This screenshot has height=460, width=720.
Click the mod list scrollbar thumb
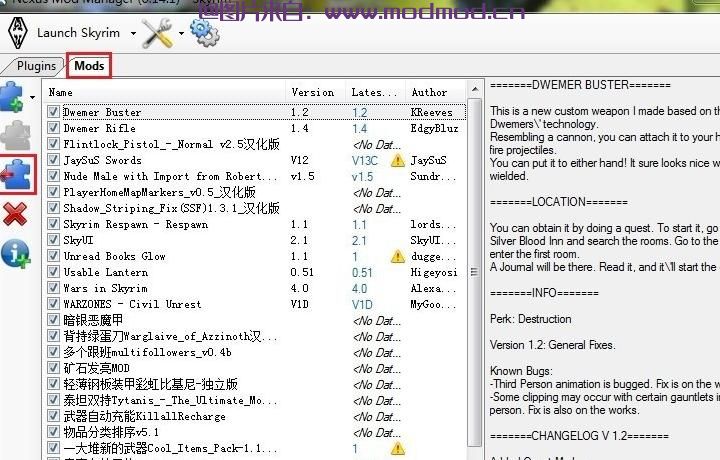tap(475, 272)
